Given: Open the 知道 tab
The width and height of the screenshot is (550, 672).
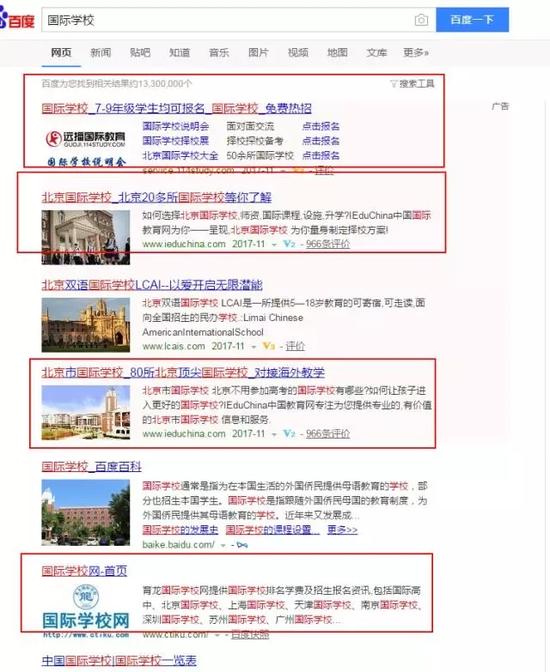Looking at the screenshot, I should click(180, 53).
